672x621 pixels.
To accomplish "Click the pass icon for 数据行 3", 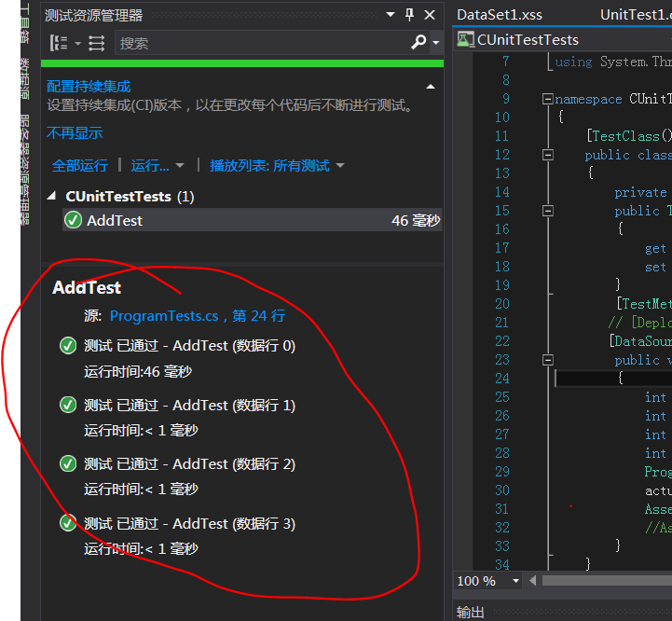I will coord(68,523).
